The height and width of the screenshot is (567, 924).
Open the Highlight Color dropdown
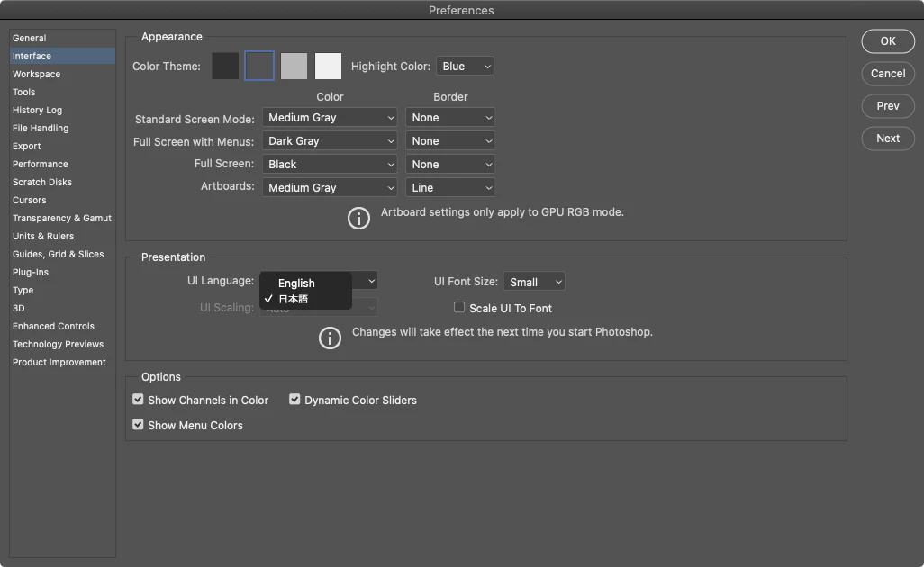tap(465, 67)
